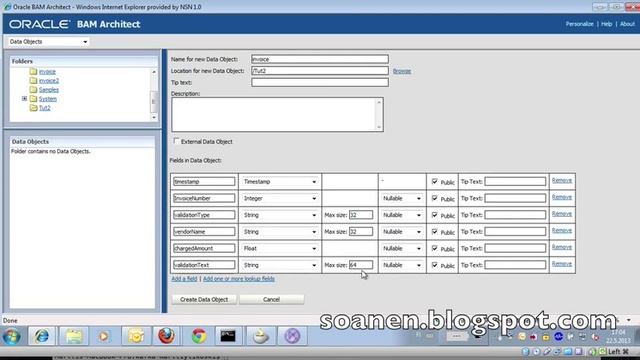Screen dimensions: 640x360
Task: Open the Personalize link
Action: [x=579, y=24]
